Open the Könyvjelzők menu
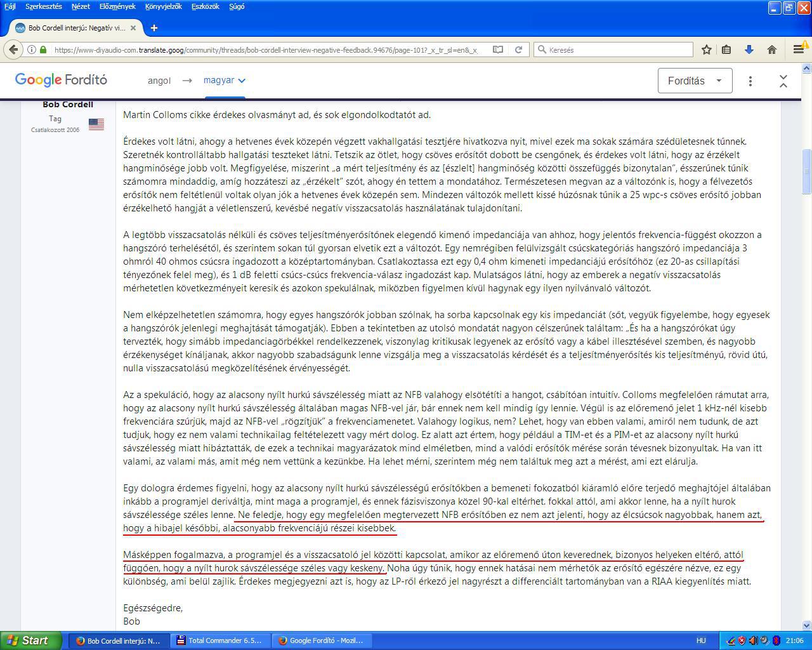Viewport: 812px width, 650px height. click(164, 6)
